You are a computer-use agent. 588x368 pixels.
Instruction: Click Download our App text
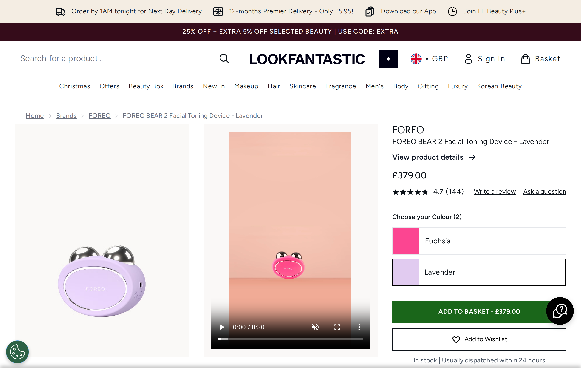click(x=408, y=11)
